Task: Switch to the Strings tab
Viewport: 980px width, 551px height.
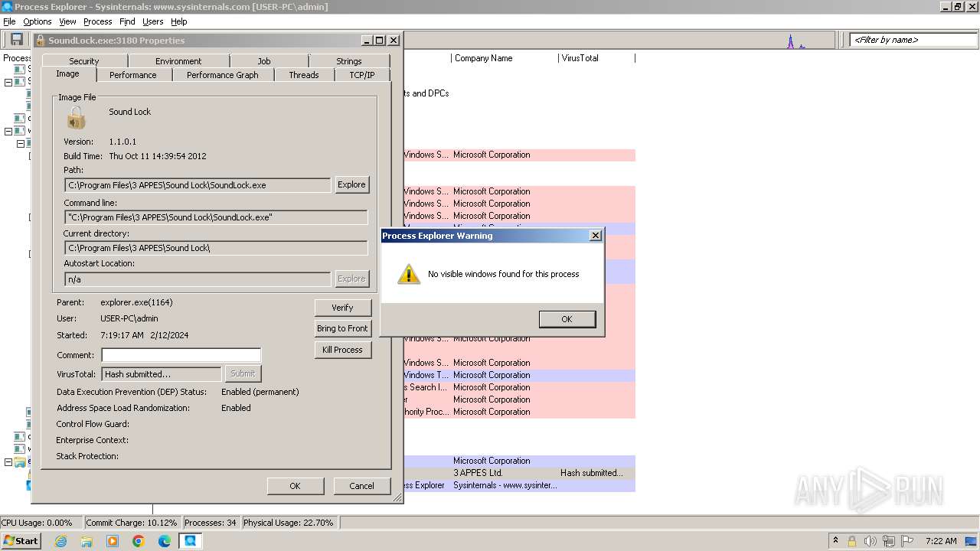Action: point(349,61)
